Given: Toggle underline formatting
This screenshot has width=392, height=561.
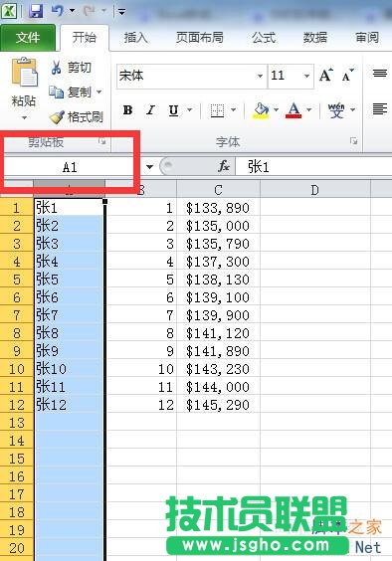Looking at the screenshot, I should pos(174,110).
